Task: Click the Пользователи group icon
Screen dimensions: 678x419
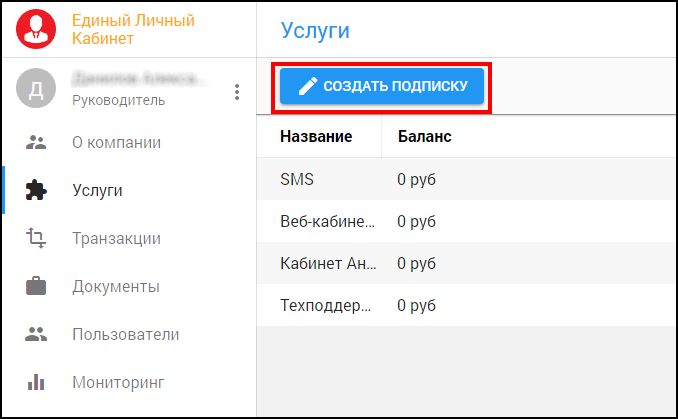Action: coord(36,334)
